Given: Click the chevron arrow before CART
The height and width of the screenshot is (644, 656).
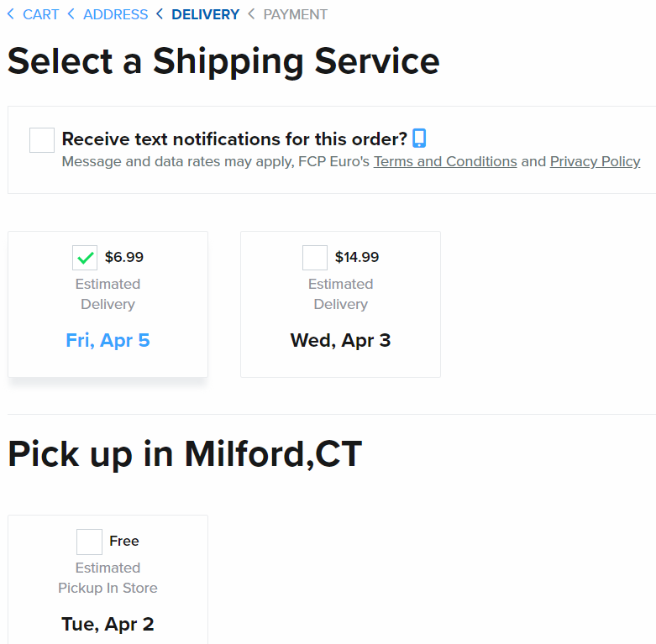Looking at the screenshot, I should 11,14.
